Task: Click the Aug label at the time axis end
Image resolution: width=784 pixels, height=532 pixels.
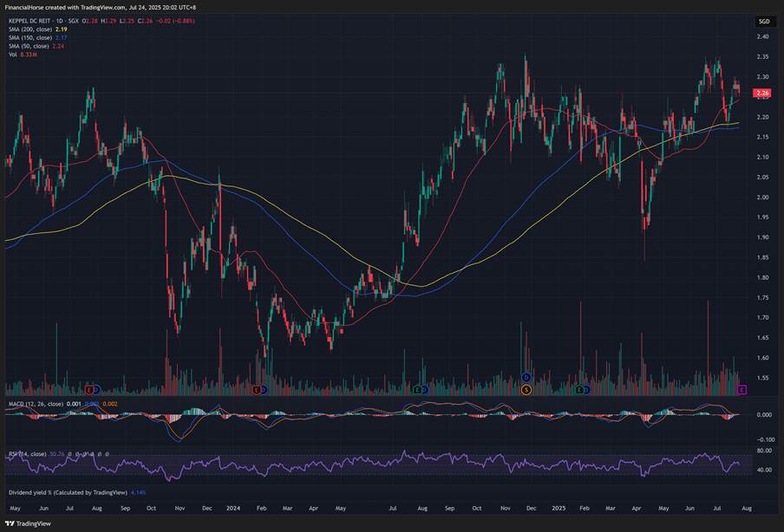Action: pos(747,508)
